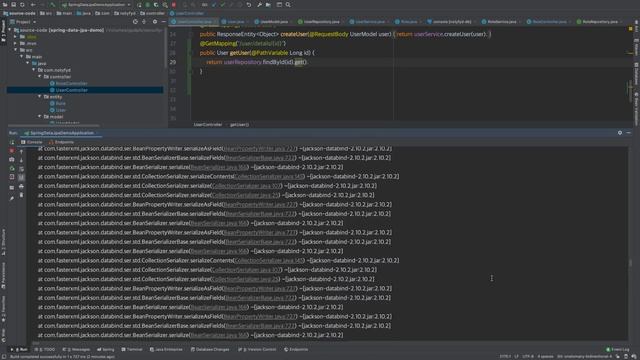Open the Spring tool window button

(106, 349)
